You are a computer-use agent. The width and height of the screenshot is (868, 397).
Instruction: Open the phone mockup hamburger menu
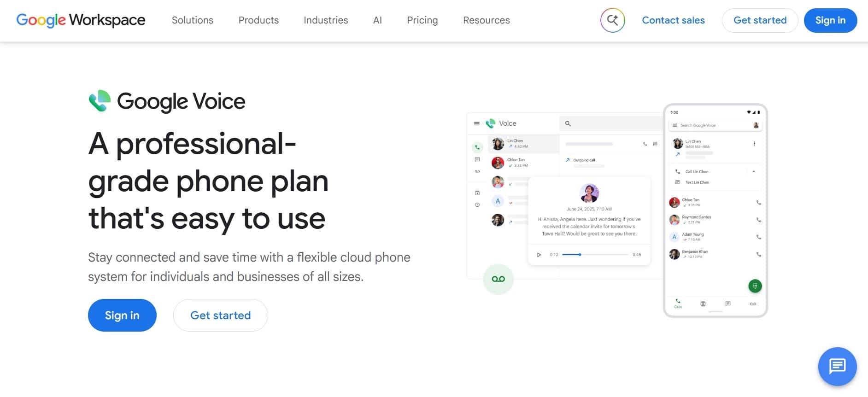tap(675, 125)
